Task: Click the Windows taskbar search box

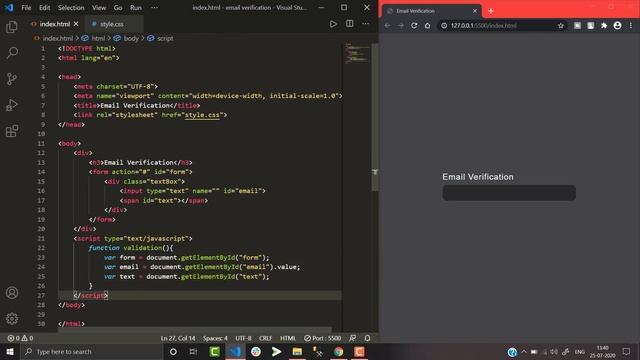Action: point(91,351)
